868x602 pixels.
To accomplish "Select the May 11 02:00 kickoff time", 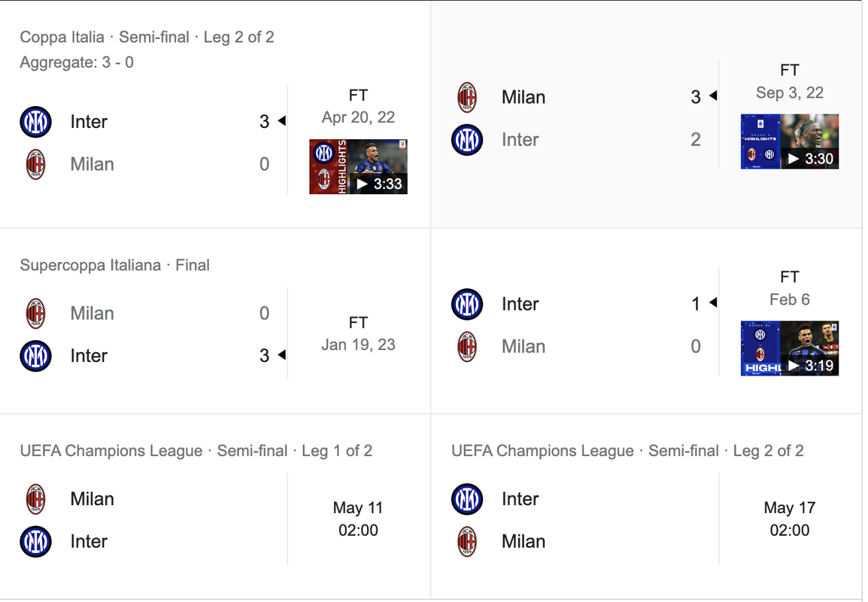I will [358, 519].
